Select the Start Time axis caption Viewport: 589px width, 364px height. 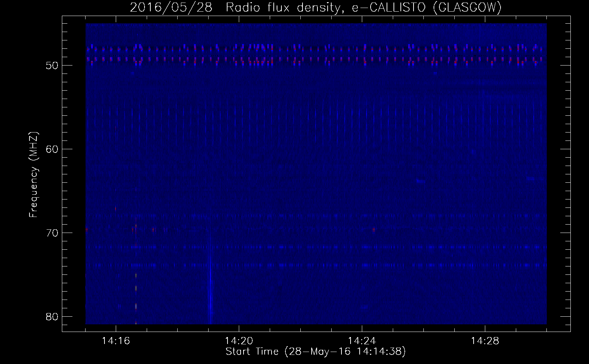tap(316, 352)
